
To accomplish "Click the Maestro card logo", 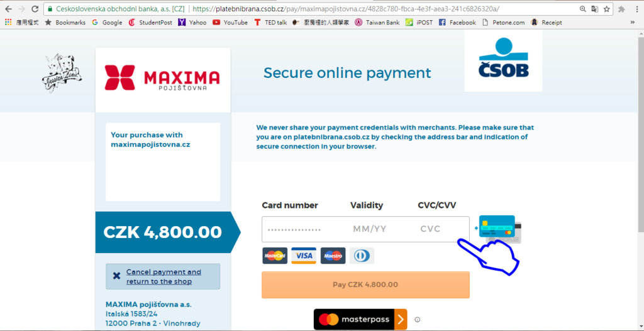I will pyautogui.click(x=333, y=256).
